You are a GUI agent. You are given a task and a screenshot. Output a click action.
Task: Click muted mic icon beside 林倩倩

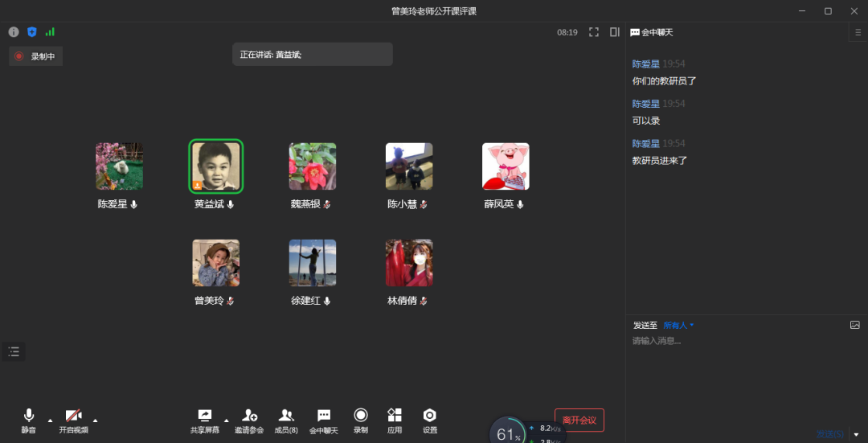(x=424, y=301)
